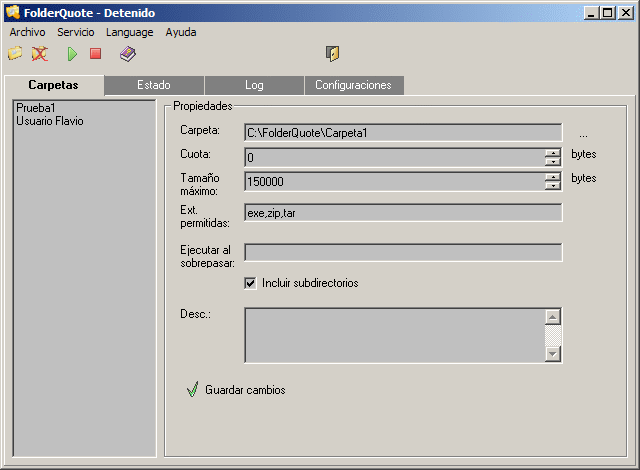Decrease Tamaño máximo with down spinner arrow
The height and width of the screenshot is (470, 640).
tap(553, 186)
